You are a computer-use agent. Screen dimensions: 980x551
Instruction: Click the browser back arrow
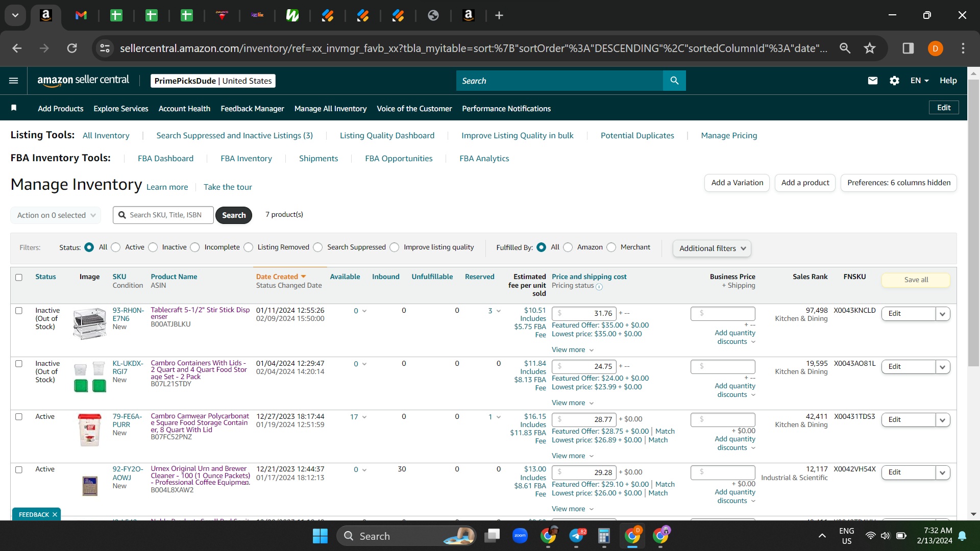pos(17,48)
